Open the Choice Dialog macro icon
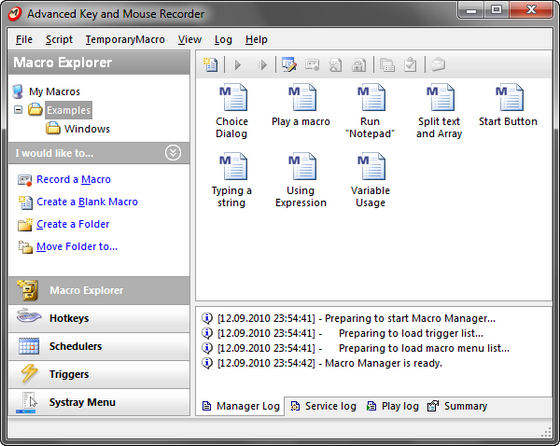 click(x=232, y=97)
